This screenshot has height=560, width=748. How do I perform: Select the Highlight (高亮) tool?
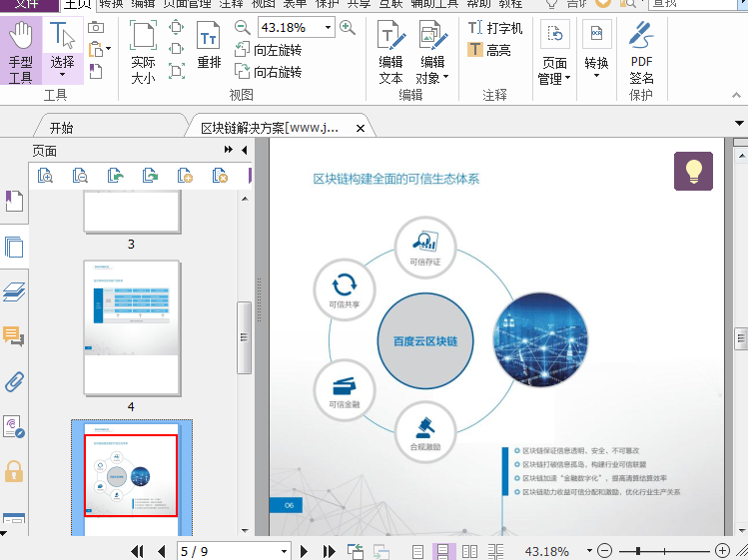[489, 50]
